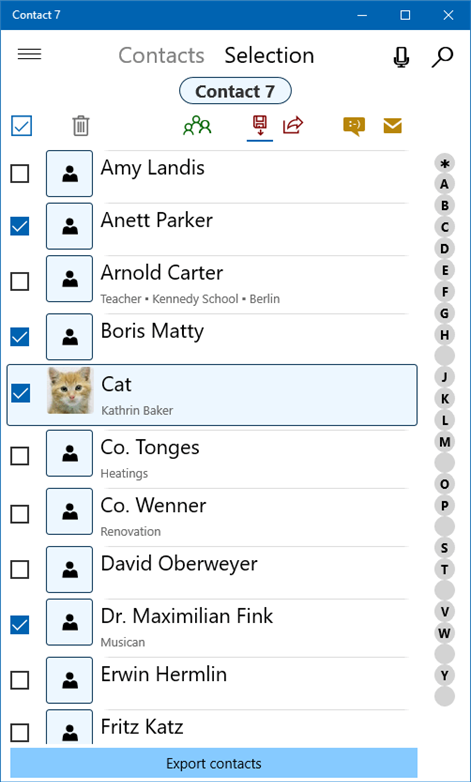Email selection using the envelope icon
This screenshot has height=782, width=471.
tap(393, 126)
